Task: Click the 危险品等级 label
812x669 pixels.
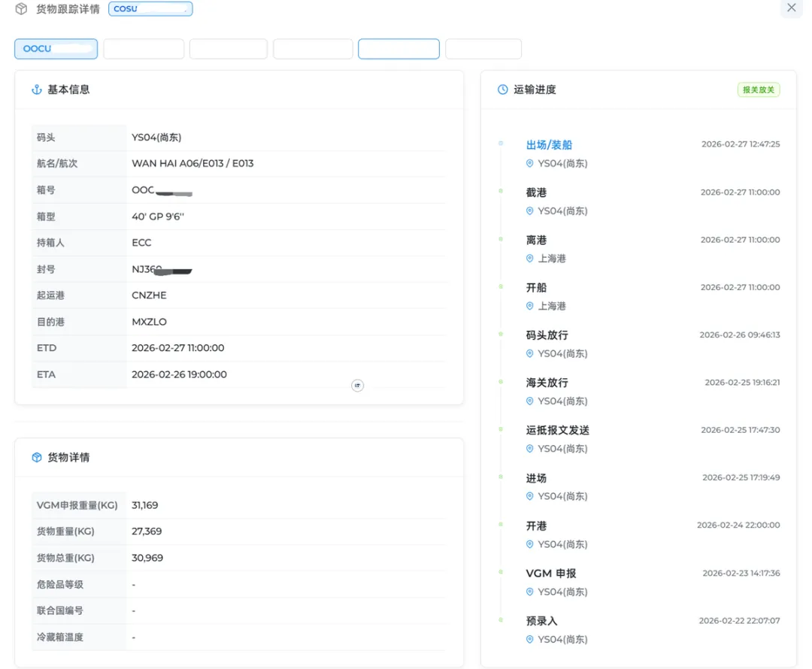Action: click(x=60, y=585)
